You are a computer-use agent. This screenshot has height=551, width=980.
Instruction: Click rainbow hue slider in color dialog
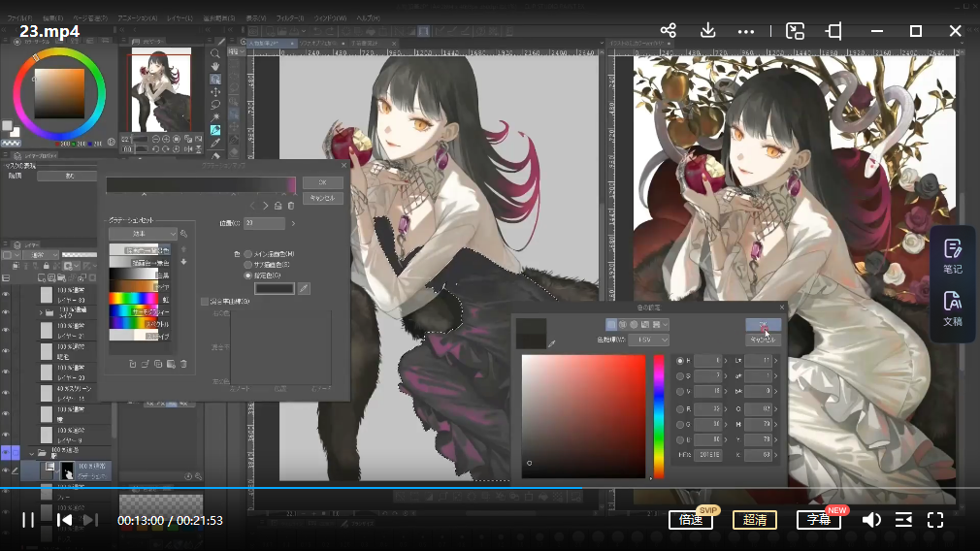click(x=659, y=416)
